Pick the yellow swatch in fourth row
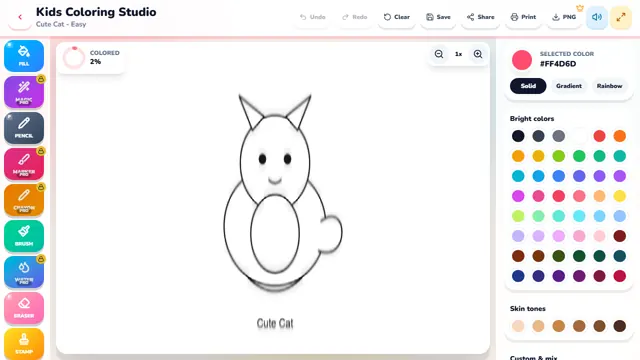The height and width of the screenshot is (360, 640). click(620, 196)
